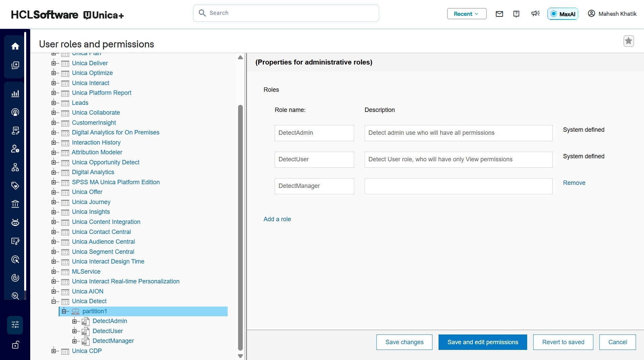Screen dimensions: 644x360
Task: Open the analytics bar chart sidebar icon
Action: pos(15,94)
